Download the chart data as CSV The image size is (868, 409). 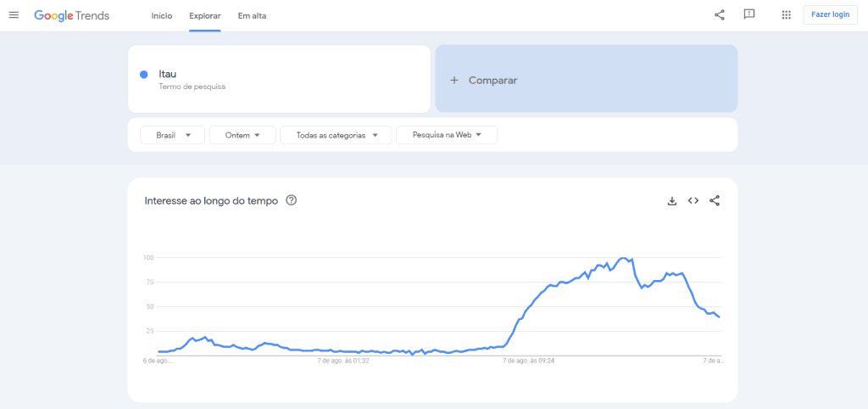tap(672, 201)
